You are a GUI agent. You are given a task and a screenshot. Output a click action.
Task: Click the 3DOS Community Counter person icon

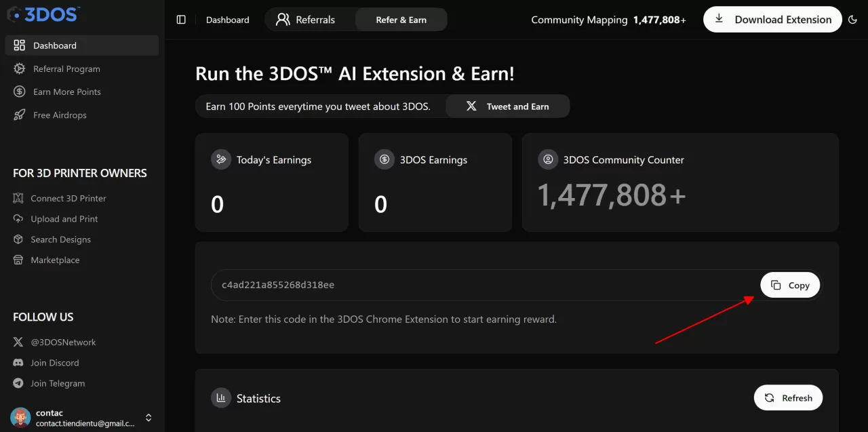pos(548,159)
